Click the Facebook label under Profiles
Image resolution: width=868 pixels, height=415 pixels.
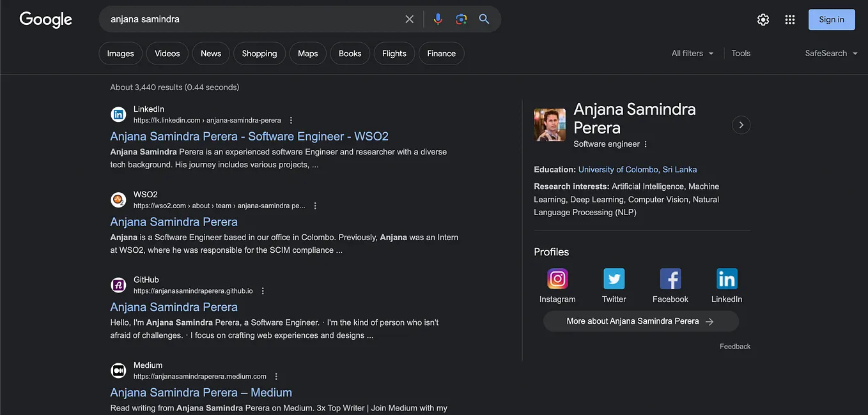pos(670,299)
